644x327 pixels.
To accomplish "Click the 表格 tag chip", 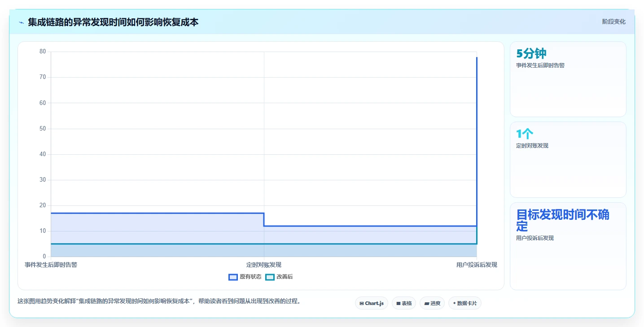I will pyautogui.click(x=404, y=303).
